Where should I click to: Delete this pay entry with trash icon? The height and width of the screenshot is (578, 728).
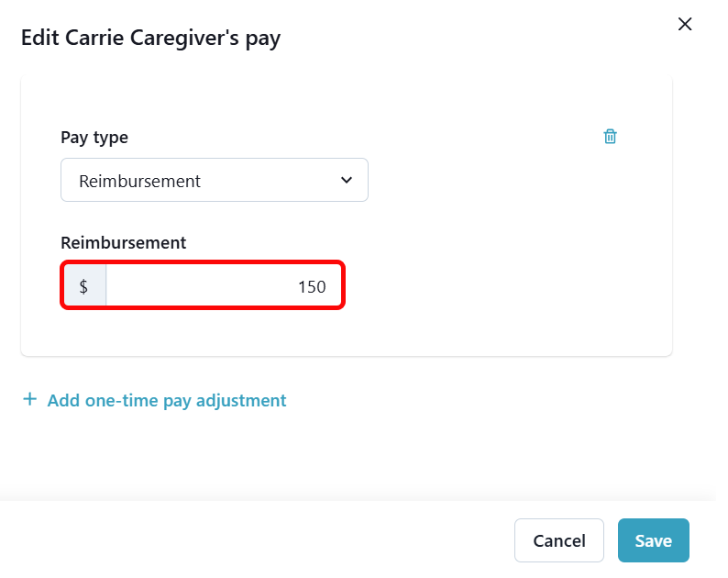click(x=610, y=137)
